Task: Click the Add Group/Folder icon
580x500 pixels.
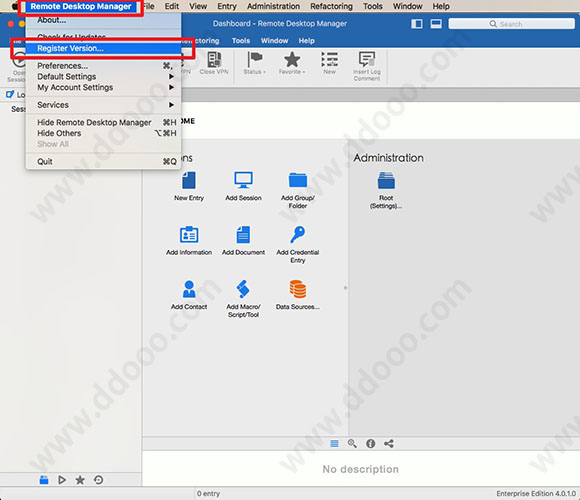Action: tap(298, 180)
